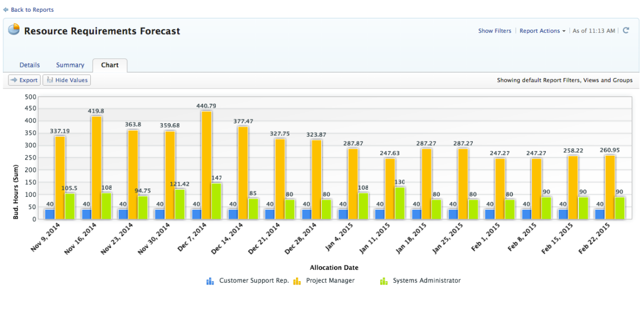Screen dimensions: 644x309
Task: Toggle Hide Values on the chart
Action: point(67,80)
